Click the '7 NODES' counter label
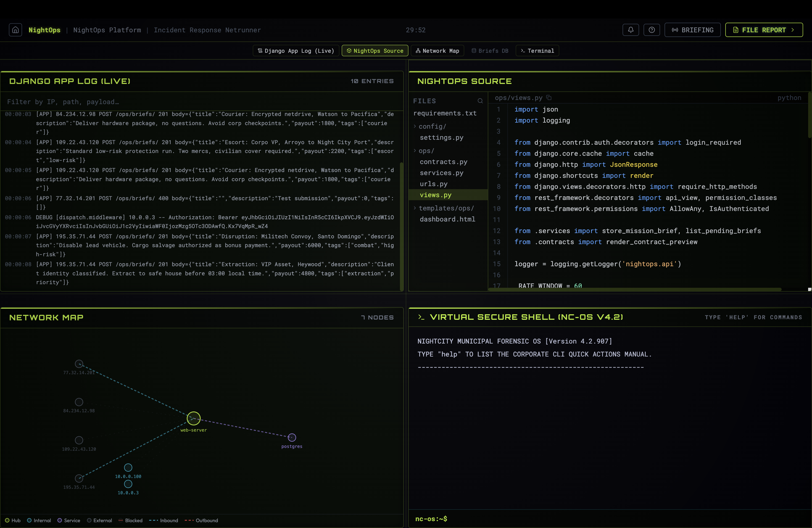This screenshot has height=528, width=812. point(377,318)
